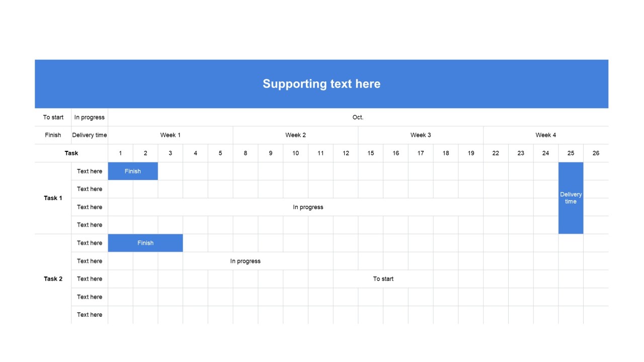Viewport: 644px width, 362px height.
Task: Click the bold "Task" header cell
Action: pos(71,153)
